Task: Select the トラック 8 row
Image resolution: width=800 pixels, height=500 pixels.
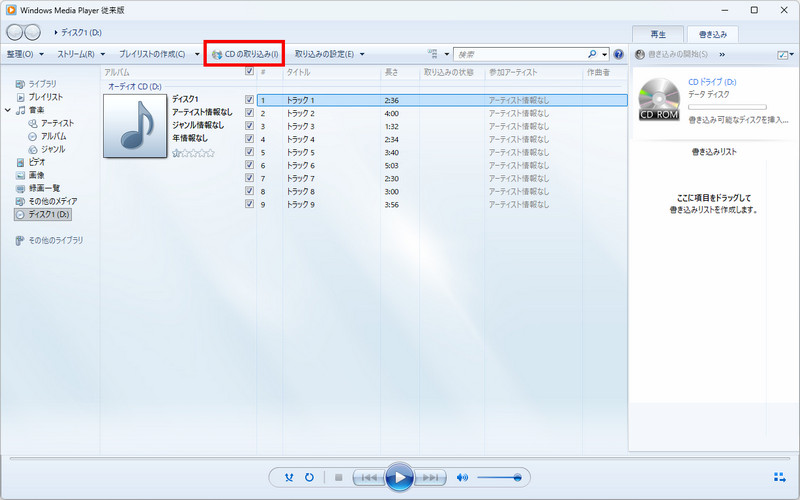Action: click(442, 191)
